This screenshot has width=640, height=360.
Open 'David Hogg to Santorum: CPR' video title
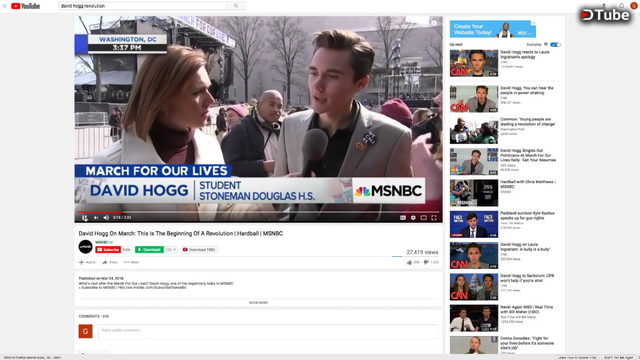pyautogui.click(x=527, y=278)
